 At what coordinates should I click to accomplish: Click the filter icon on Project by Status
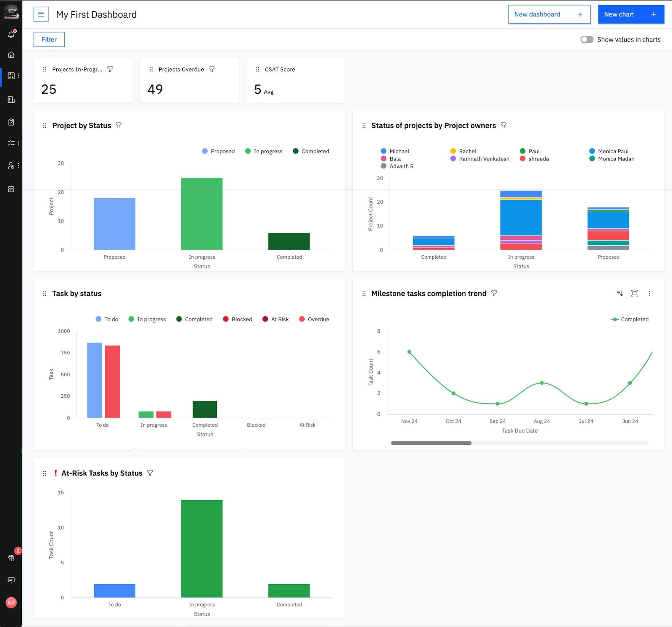pos(118,126)
